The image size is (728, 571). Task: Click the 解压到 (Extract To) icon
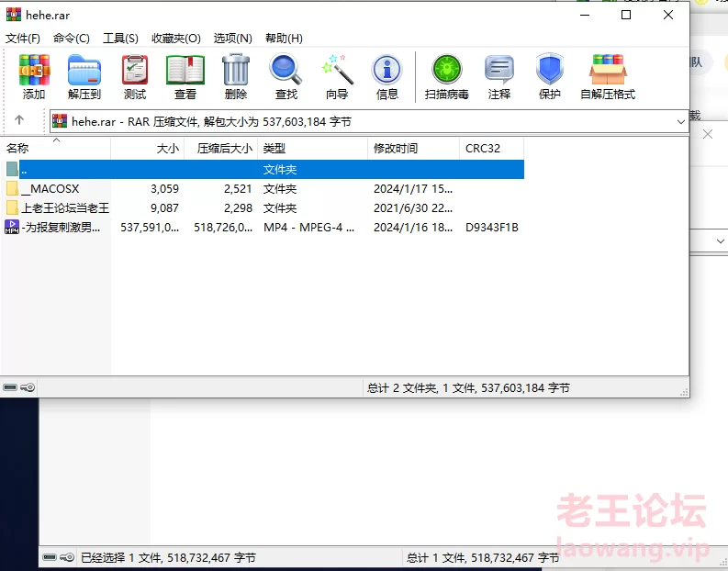[84, 77]
